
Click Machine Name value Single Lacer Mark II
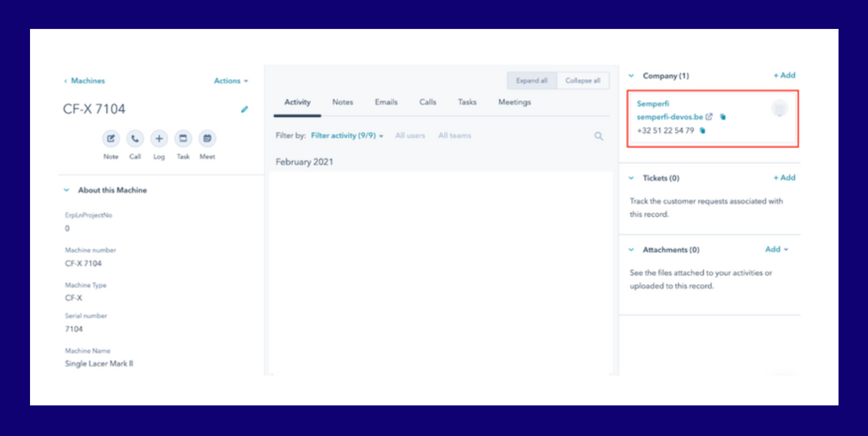coord(99,363)
